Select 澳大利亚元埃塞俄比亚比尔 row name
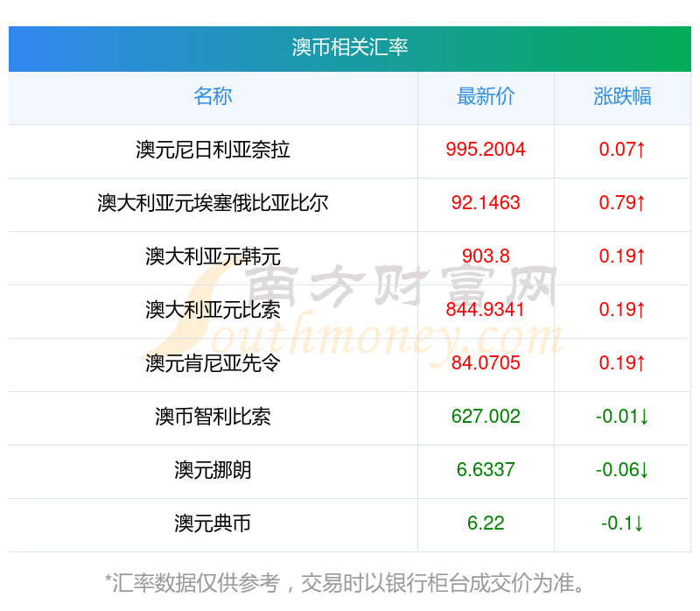The width and height of the screenshot is (700, 611). coord(213,203)
